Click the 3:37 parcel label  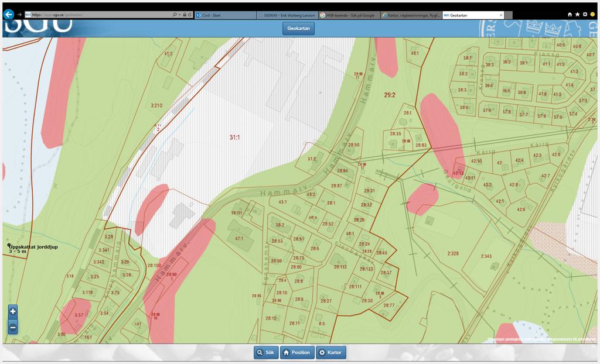pyautogui.click(x=79, y=315)
